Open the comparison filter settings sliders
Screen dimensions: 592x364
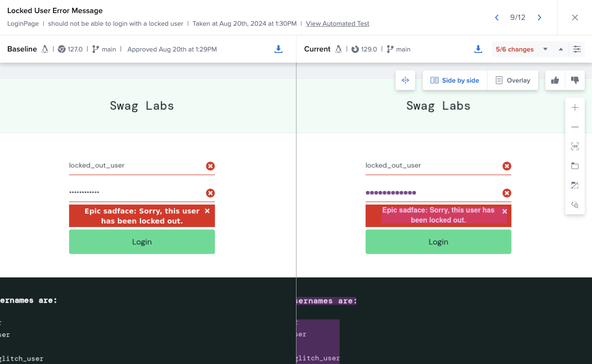pyautogui.click(x=576, y=49)
